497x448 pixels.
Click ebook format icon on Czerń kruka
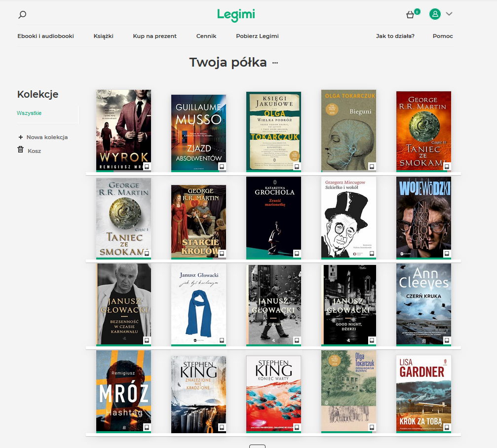click(447, 340)
